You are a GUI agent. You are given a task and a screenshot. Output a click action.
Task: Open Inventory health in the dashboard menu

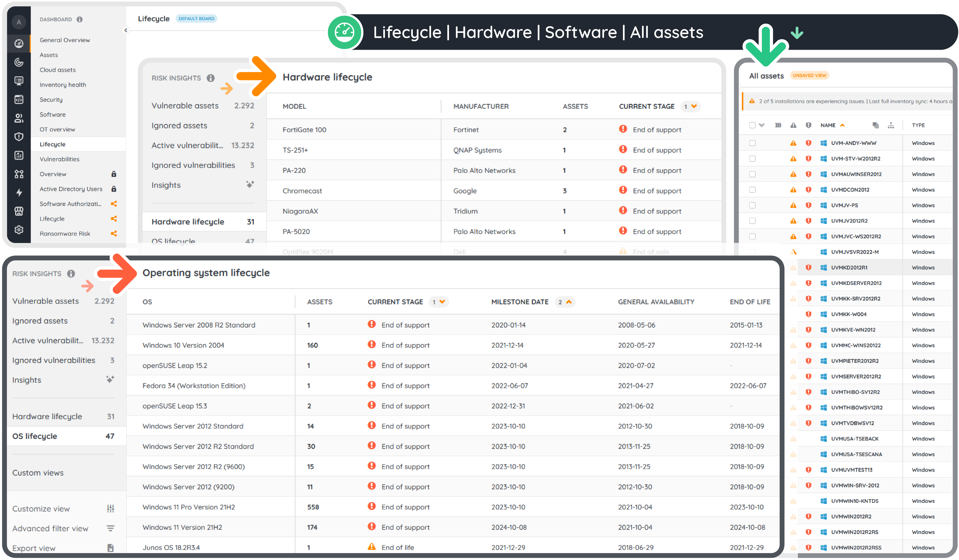(x=63, y=84)
